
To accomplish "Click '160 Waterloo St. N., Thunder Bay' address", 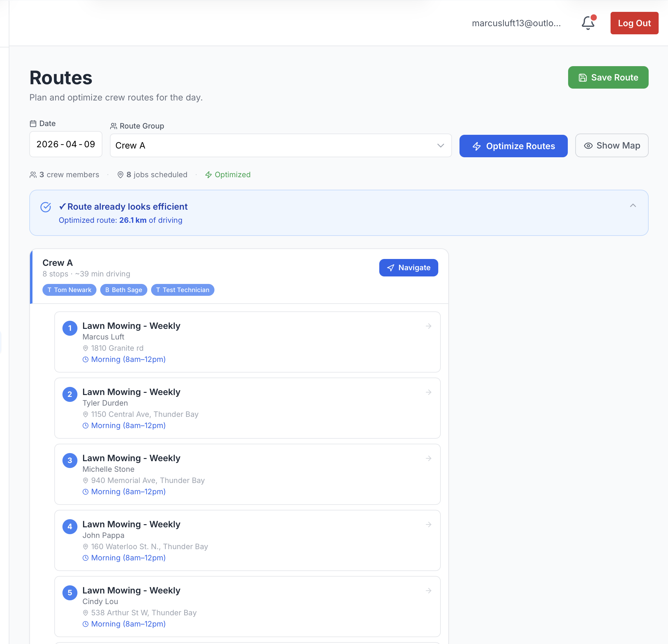I will 149,546.
